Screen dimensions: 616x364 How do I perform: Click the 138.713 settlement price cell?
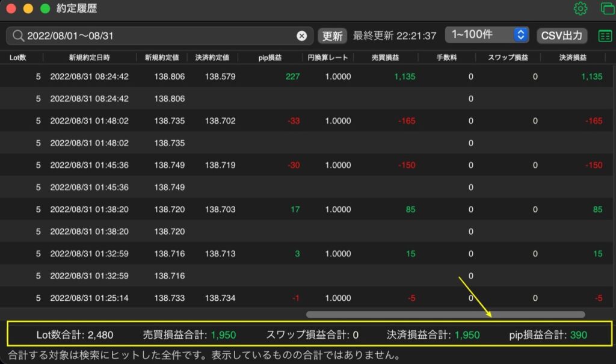pyautogui.click(x=220, y=254)
